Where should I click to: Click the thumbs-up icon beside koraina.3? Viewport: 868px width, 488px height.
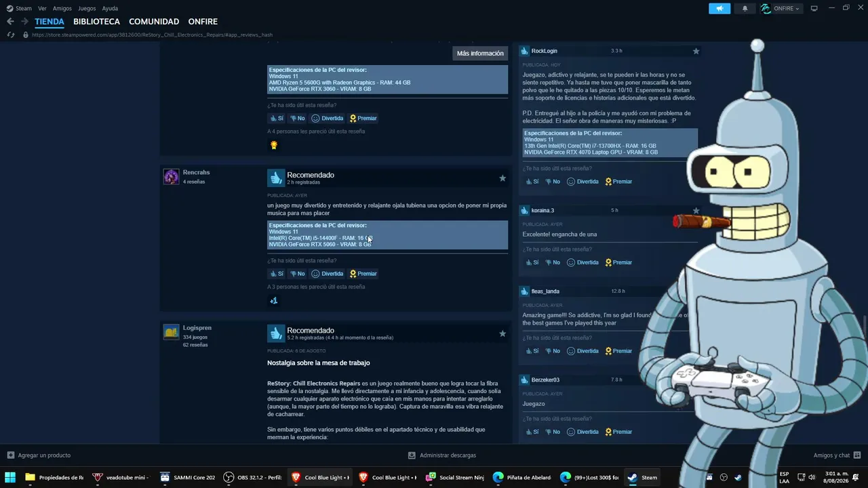(x=524, y=210)
